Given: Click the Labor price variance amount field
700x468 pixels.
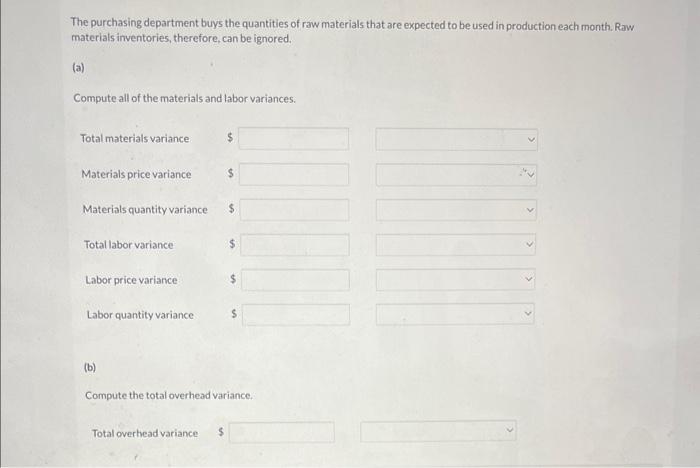Looking at the screenshot, I should tap(295, 280).
